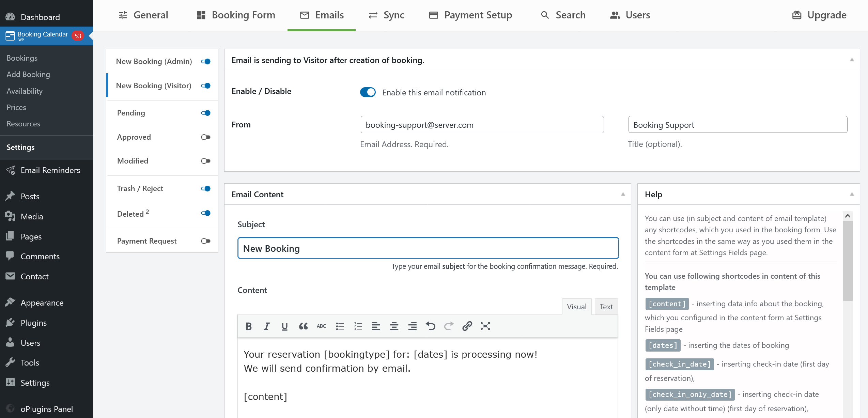The width and height of the screenshot is (868, 418).
Task: Open the Users settings tab
Action: pos(630,15)
